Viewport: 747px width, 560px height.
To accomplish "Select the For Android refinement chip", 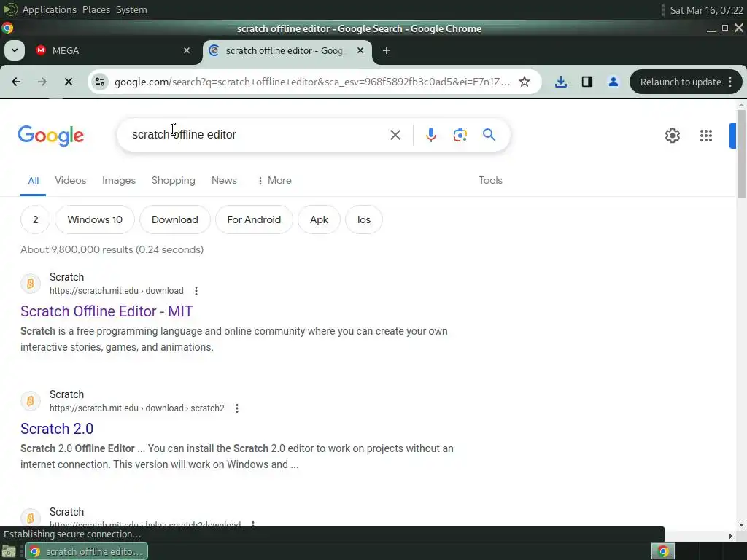I will click(254, 219).
